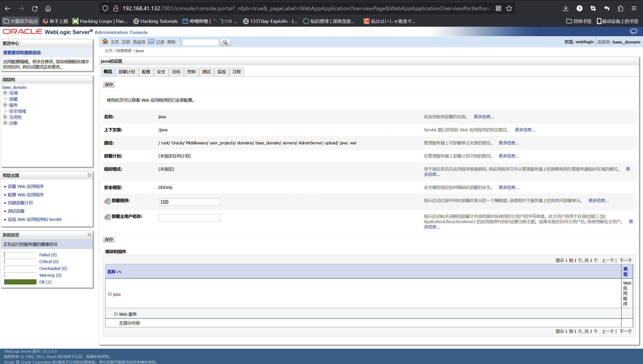Click the 部署顺序 field showing 100
The width and height of the screenshot is (643, 364).
click(189, 202)
